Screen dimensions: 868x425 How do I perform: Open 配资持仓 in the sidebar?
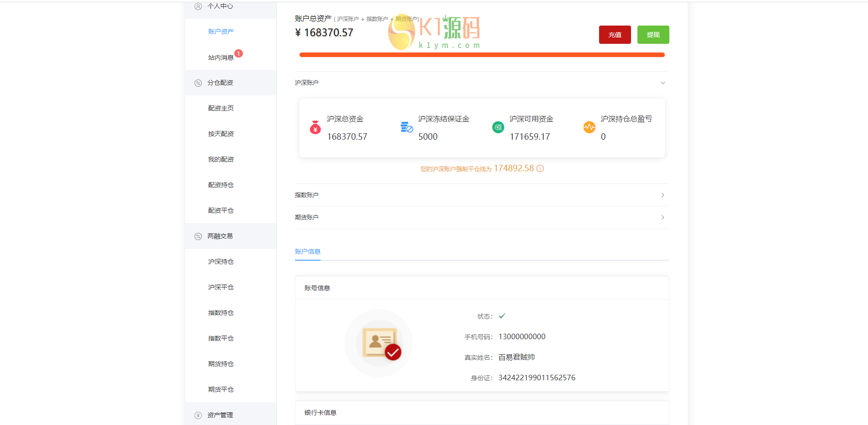point(221,185)
